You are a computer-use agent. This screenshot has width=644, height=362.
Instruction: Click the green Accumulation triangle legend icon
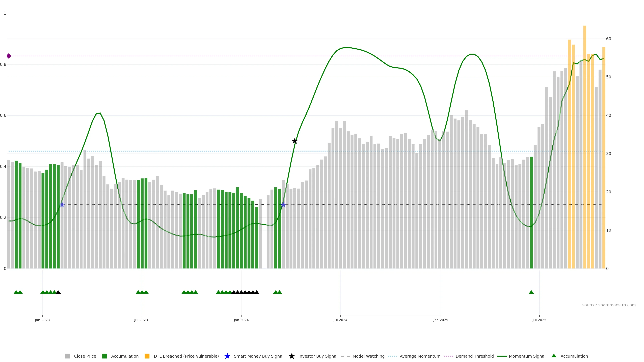pos(554,356)
